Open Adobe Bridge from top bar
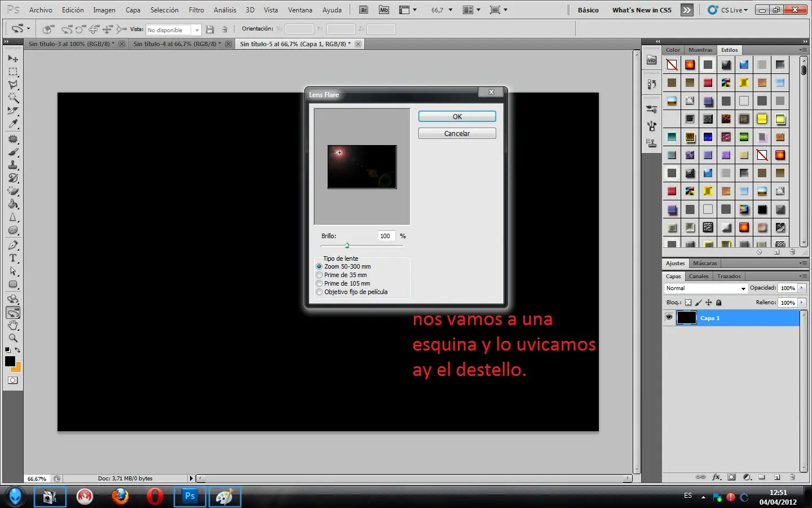The width and height of the screenshot is (812, 508). [364, 10]
